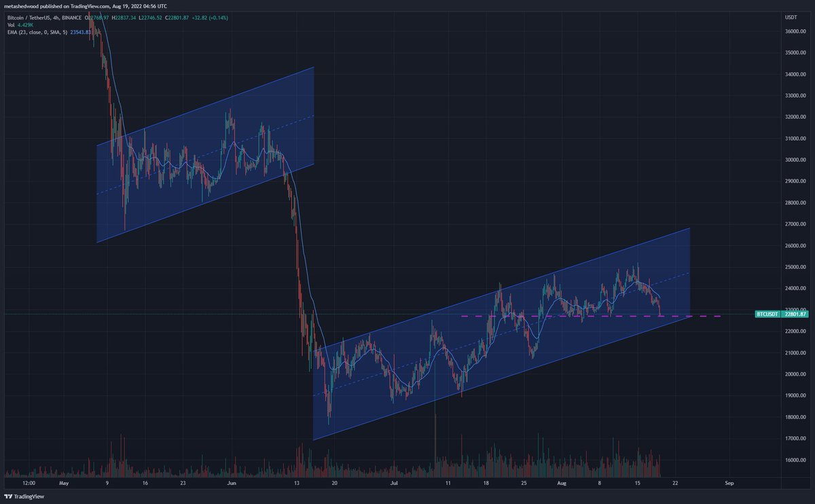Click the 24000.00 price axis label
Image resolution: width=815 pixels, height=504 pixels.
[x=794, y=289]
